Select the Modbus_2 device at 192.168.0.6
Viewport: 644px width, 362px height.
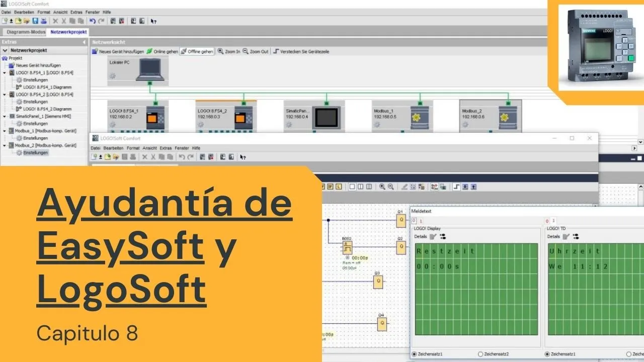click(491, 116)
